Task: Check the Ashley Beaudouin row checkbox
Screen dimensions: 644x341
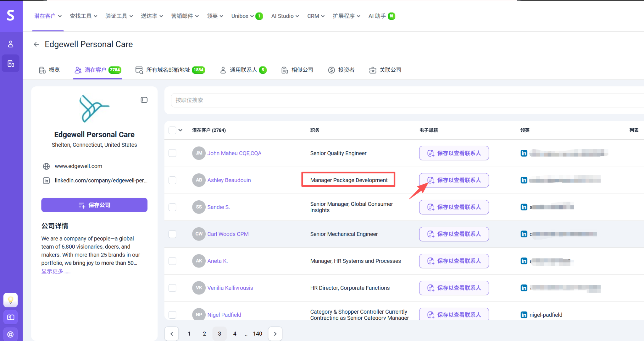Action: [x=172, y=180]
